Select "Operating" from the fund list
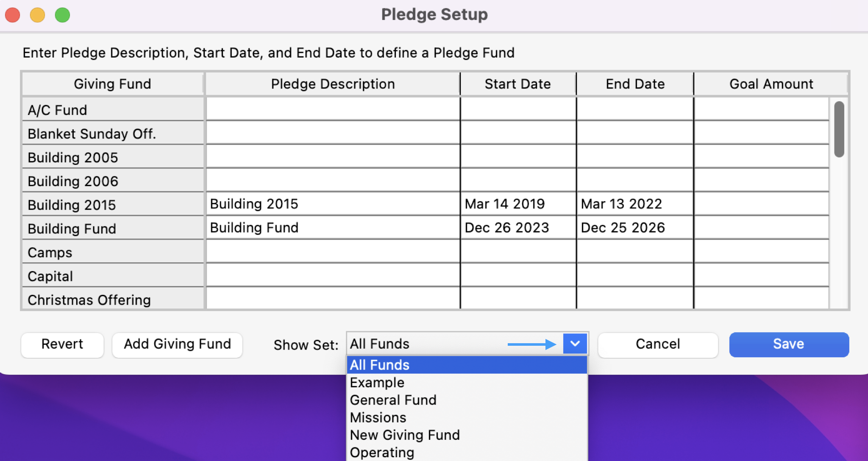The width and height of the screenshot is (868, 461). coord(381,452)
